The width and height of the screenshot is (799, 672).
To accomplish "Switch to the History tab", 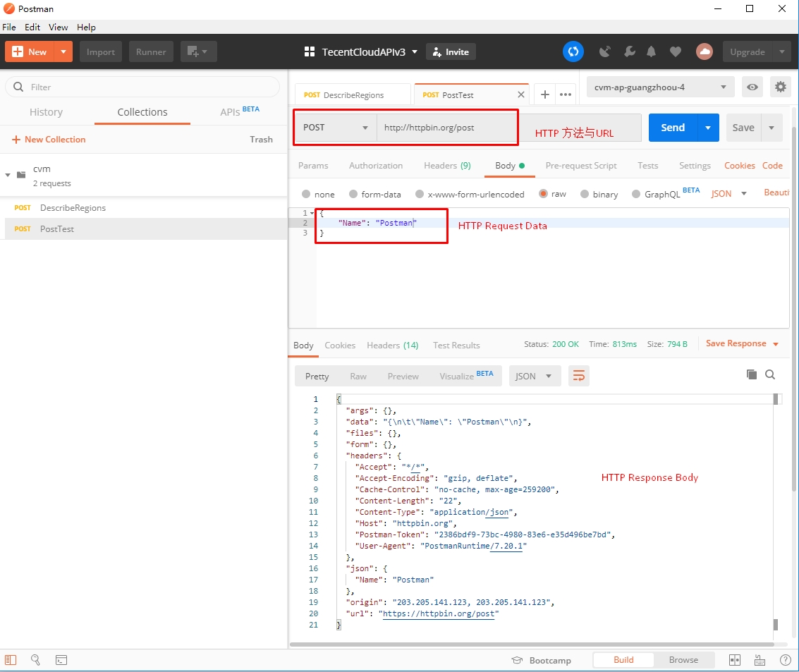I will pyautogui.click(x=46, y=112).
